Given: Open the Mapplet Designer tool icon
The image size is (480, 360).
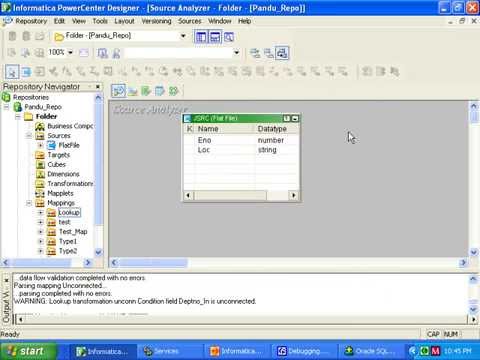Looking at the screenshot, I should point(160,91).
